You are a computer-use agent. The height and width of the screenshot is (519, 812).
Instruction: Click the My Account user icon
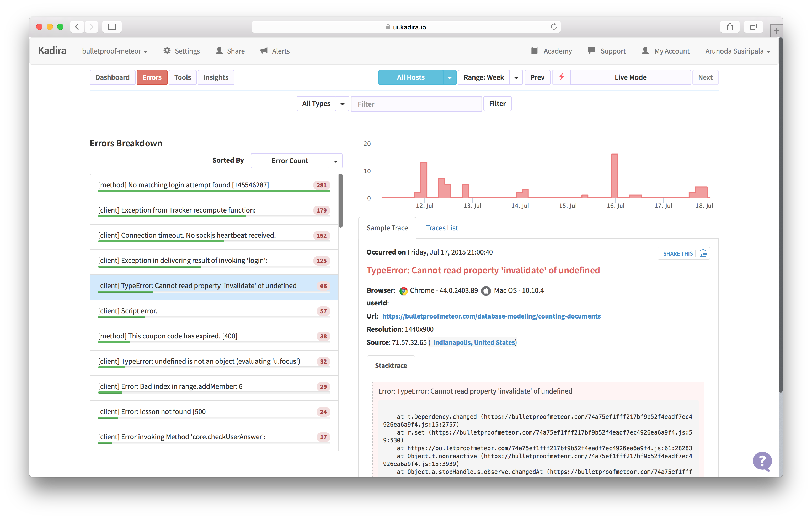pyautogui.click(x=645, y=51)
